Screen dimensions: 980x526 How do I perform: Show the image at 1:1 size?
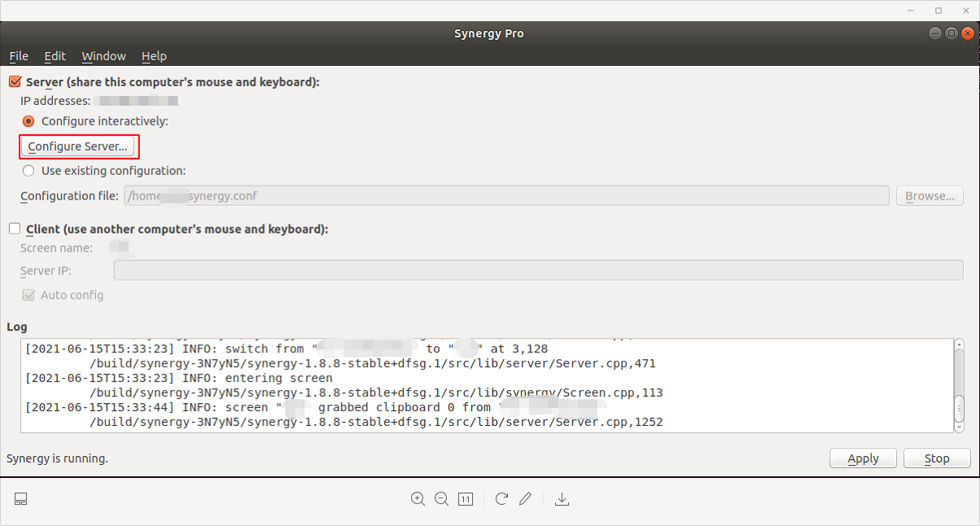point(466,499)
